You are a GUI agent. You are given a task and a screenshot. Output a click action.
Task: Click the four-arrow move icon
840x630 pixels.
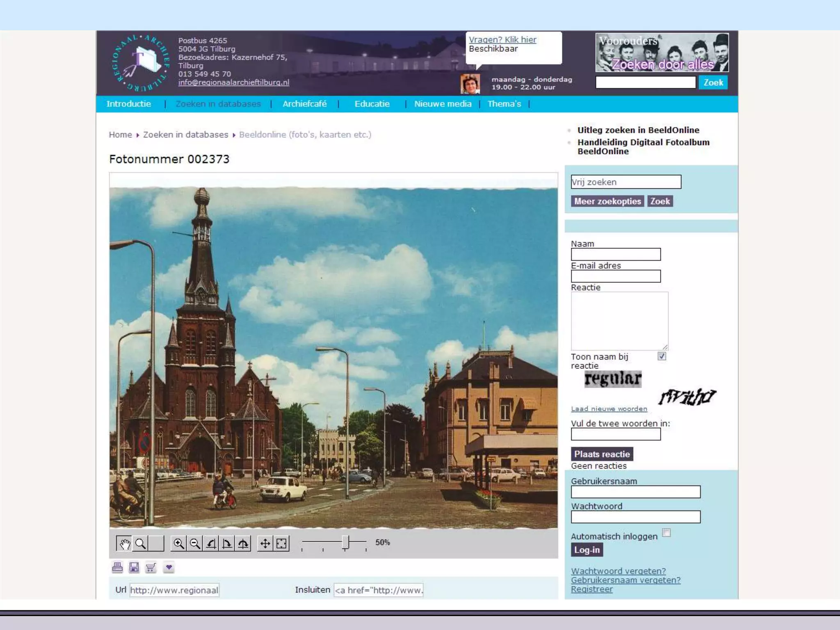click(265, 544)
